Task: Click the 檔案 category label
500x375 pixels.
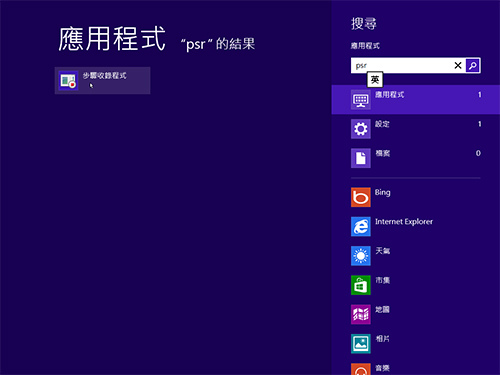Action: click(383, 153)
